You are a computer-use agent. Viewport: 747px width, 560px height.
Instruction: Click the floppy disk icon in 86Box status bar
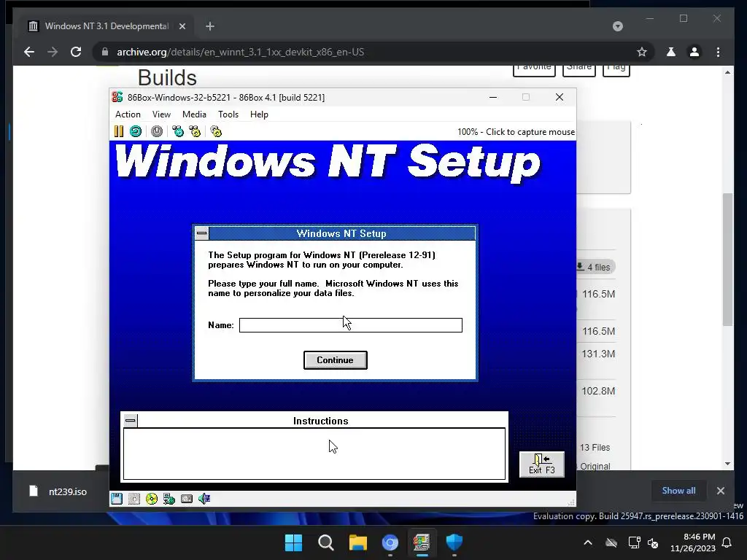tap(117, 499)
